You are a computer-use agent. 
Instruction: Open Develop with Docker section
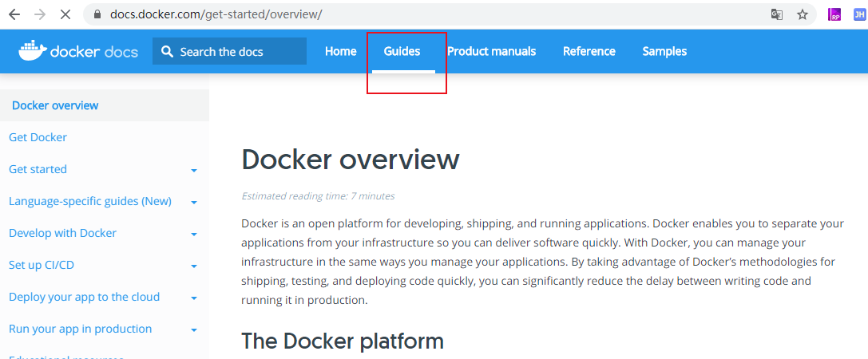pyautogui.click(x=62, y=234)
